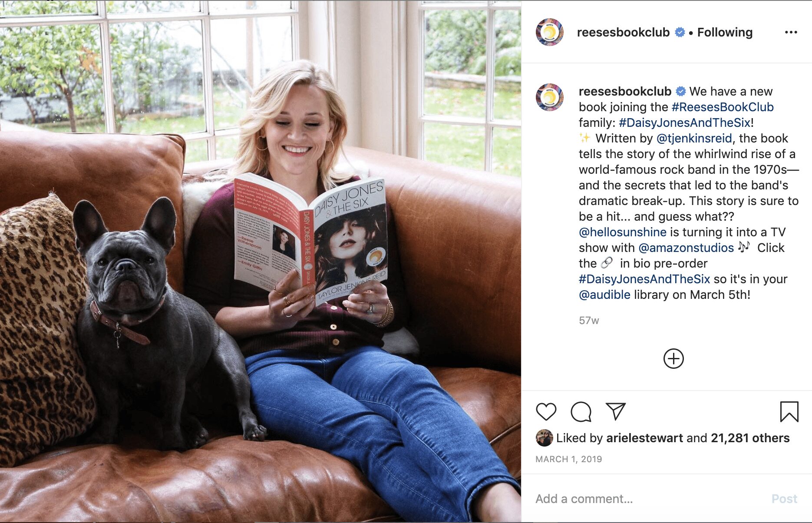The width and height of the screenshot is (812, 523).
Task: Share the post via paper plane icon
Action: 616,411
